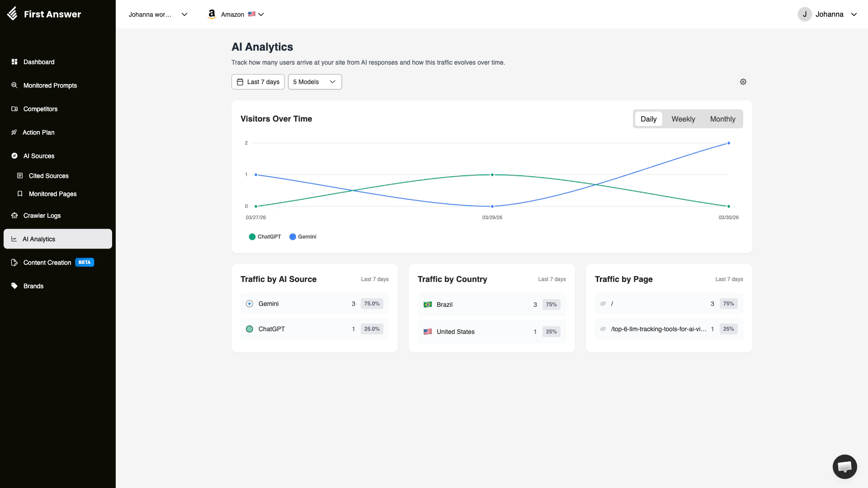868x488 pixels.
Task: Expand the Johanna workspace selector
Action: [x=157, y=14]
